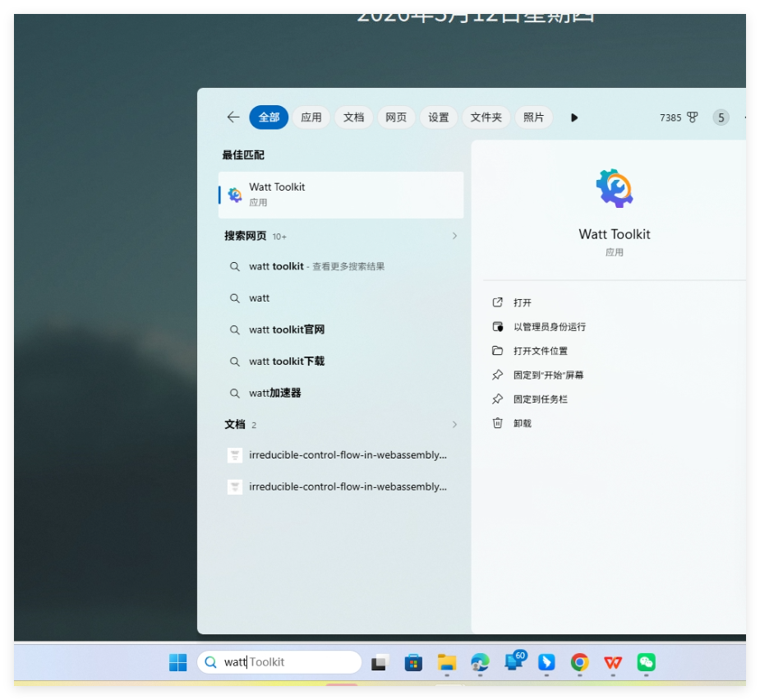Pin app via 固定到任务栏
This screenshot has height=700, width=760.
[x=540, y=399]
